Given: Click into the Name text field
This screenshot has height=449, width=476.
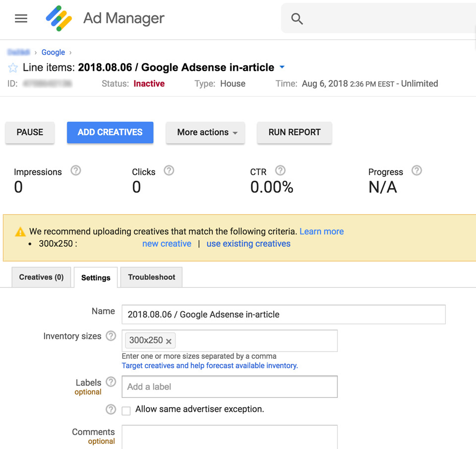Looking at the screenshot, I should [x=284, y=315].
